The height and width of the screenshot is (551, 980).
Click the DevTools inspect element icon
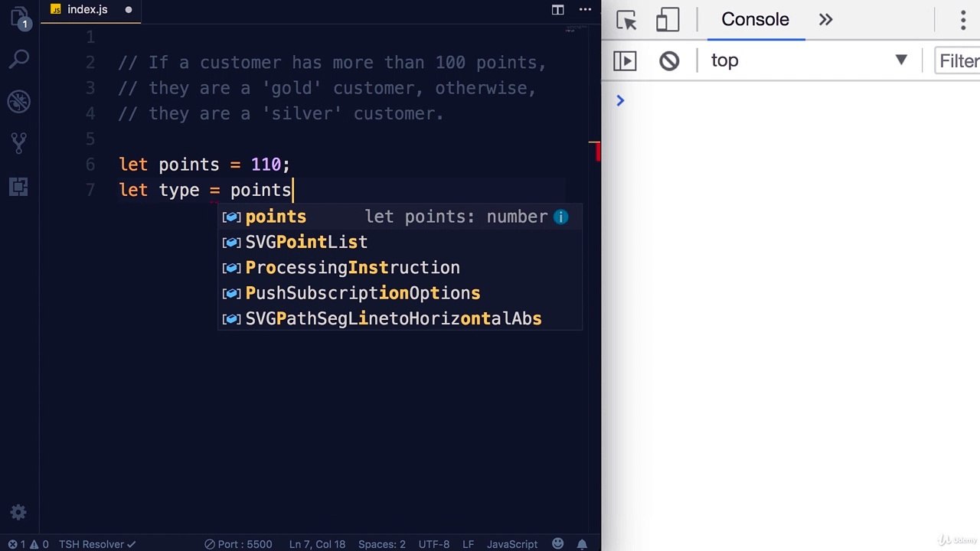(626, 20)
